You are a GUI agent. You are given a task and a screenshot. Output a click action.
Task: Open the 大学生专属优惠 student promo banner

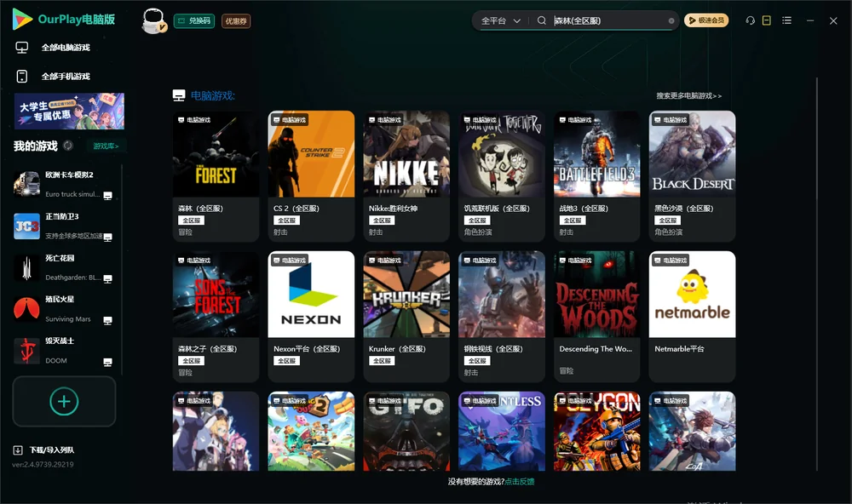pyautogui.click(x=69, y=112)
